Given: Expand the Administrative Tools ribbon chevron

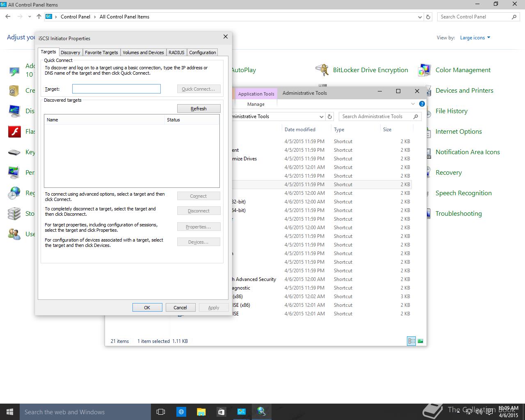Looking at the screenshot, I should tap(413, 104).
